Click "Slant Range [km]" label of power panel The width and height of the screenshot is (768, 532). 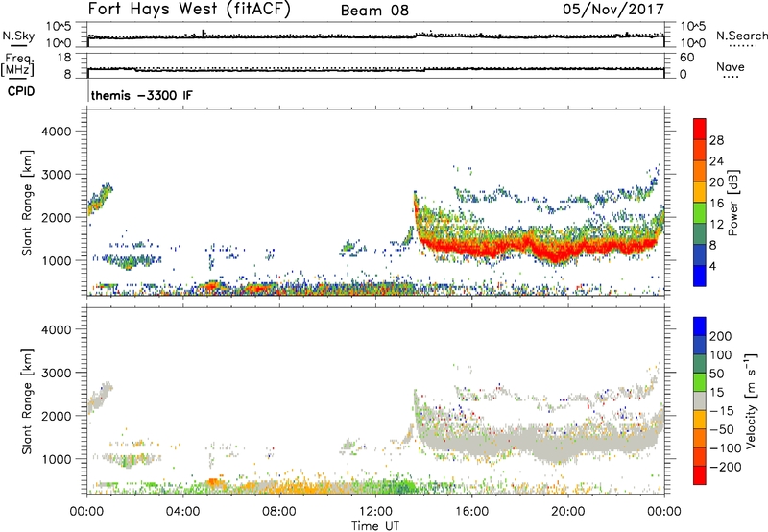[27, 203]
